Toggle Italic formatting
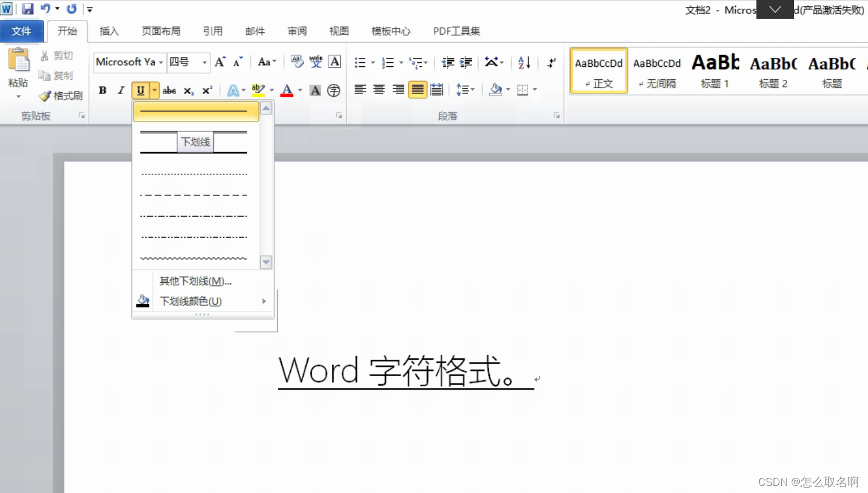 [121, 90]
